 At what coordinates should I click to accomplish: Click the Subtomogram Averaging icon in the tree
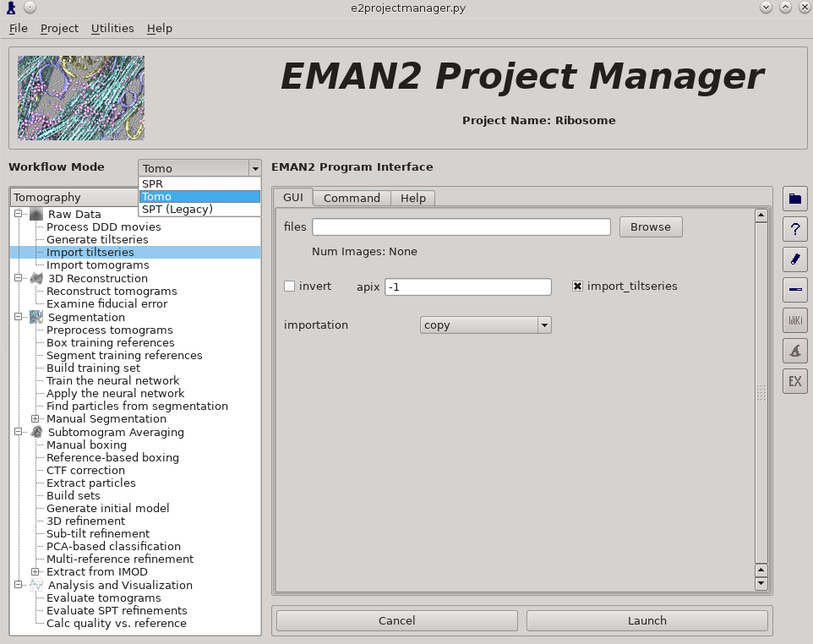(35, 432)
